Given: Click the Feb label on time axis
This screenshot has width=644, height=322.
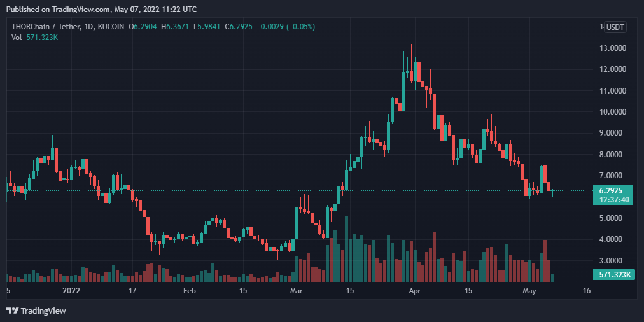Looking at the screenshot, I should (188, 291).
